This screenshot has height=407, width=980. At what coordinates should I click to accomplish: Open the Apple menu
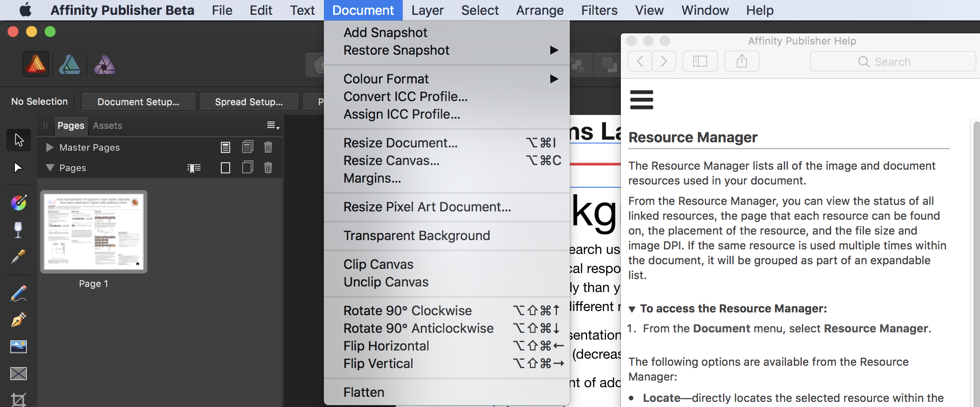(25, 10)
